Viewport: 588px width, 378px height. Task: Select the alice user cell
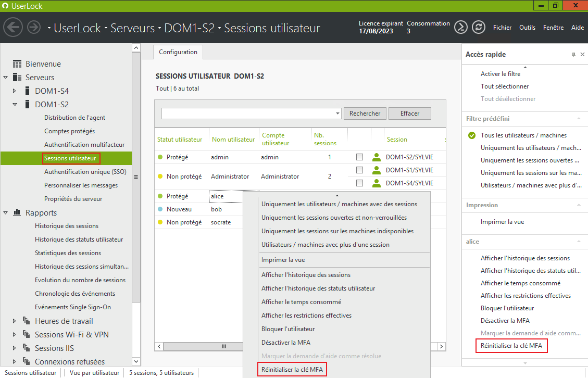tap(227, 196)
